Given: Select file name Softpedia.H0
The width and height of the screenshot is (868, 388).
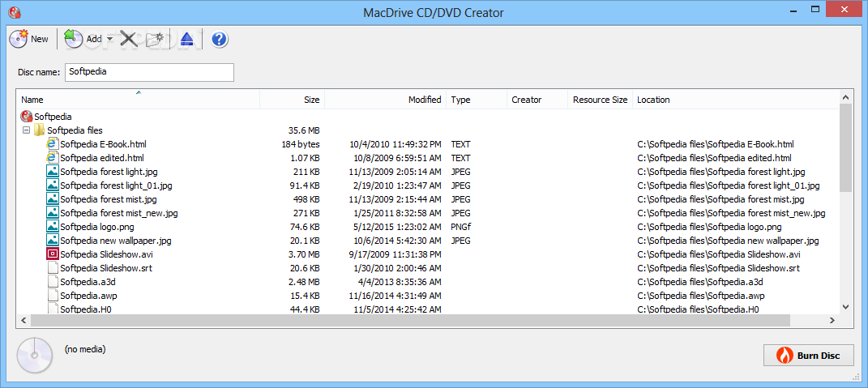Looking at the screenshot, I should 86,310.
